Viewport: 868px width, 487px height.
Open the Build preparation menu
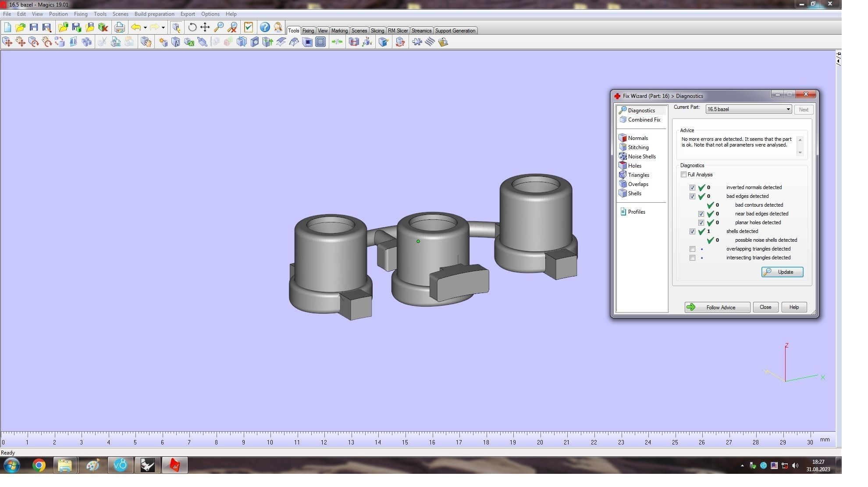tap(154, 14)
